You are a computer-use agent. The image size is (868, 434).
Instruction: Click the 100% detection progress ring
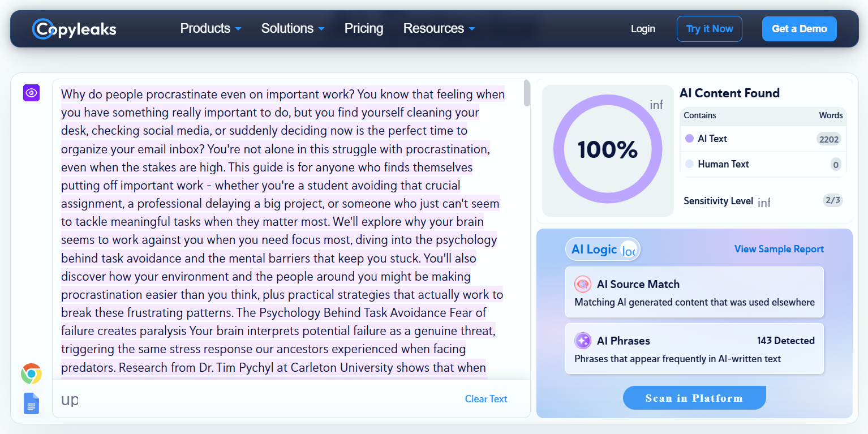(x=607, y=150)
